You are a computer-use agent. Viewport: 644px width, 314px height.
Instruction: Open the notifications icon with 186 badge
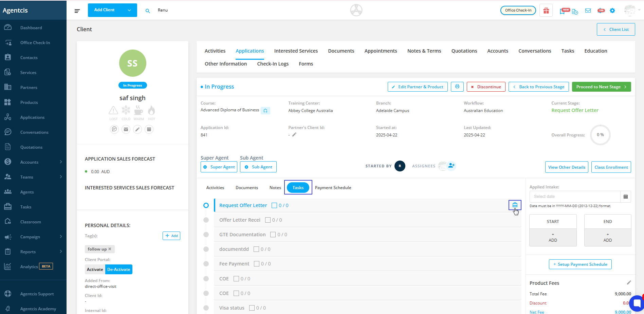(x=601, y=11)
